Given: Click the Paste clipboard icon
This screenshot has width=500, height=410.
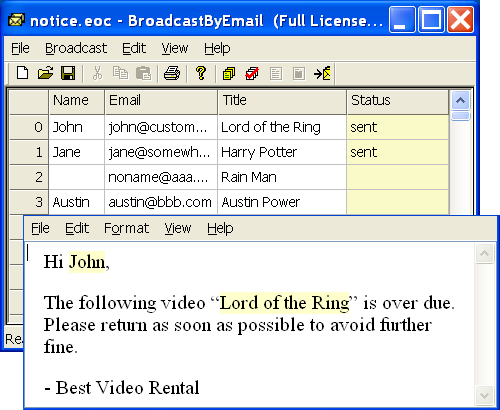Looking at the screenshot, I should [x=144, y=73].
